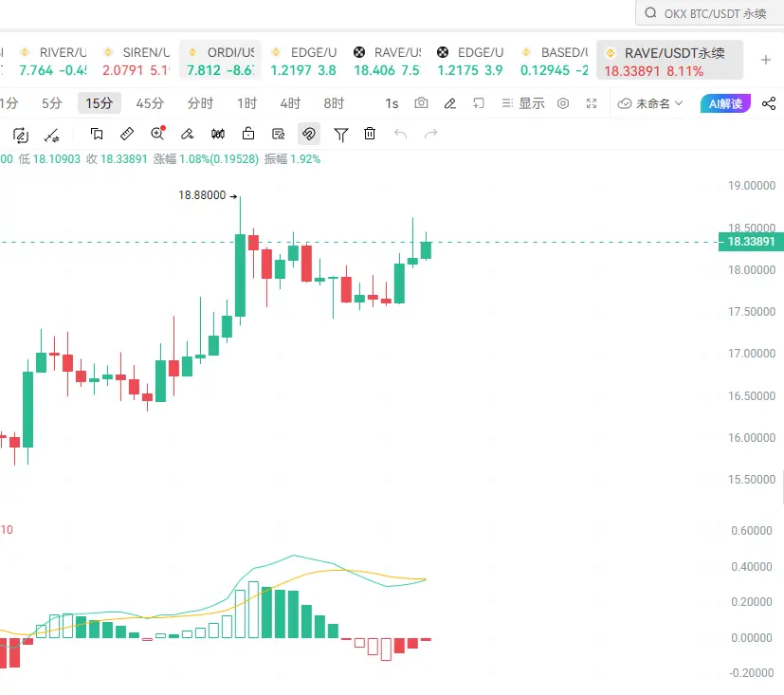
Task: Enter fullscreen chart mode
Action: [x=592, y=103]
